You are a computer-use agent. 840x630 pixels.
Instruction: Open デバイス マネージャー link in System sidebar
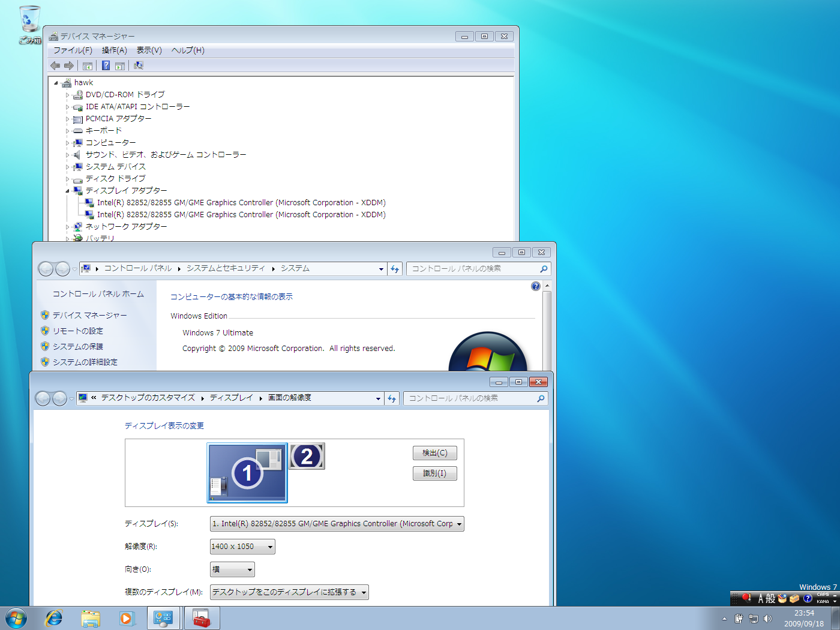click(90, 315)
